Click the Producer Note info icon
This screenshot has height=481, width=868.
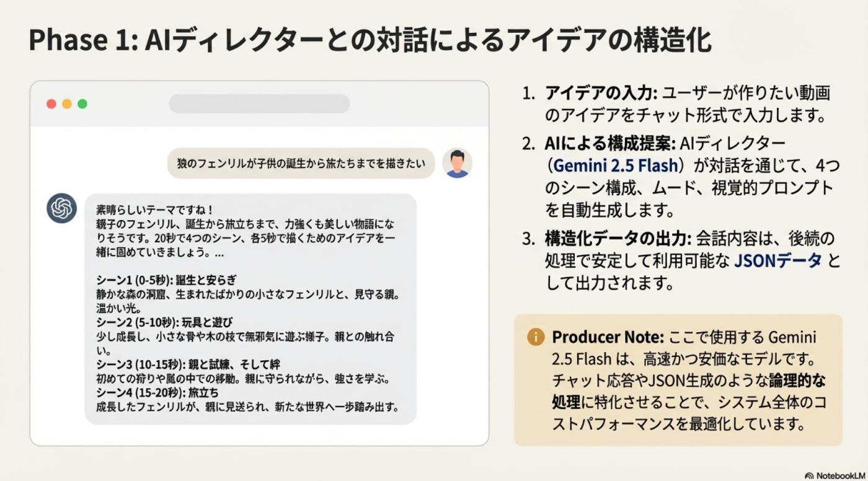click(536, 337)
